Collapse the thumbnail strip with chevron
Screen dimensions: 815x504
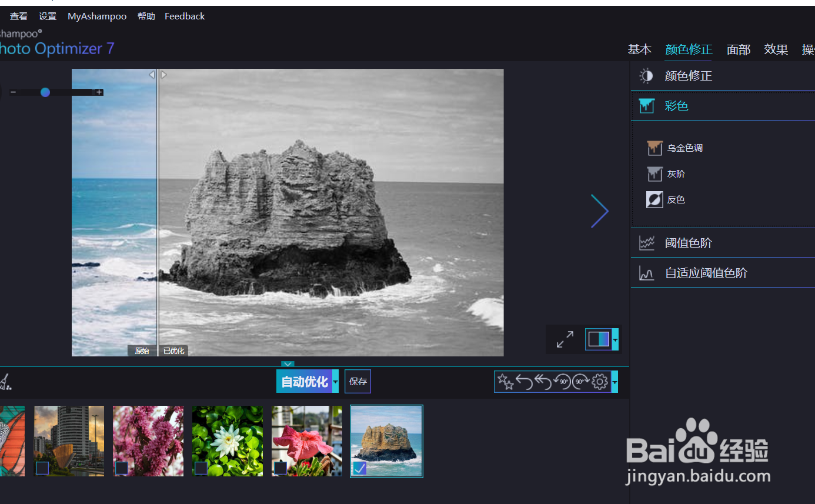coord(288,364)
